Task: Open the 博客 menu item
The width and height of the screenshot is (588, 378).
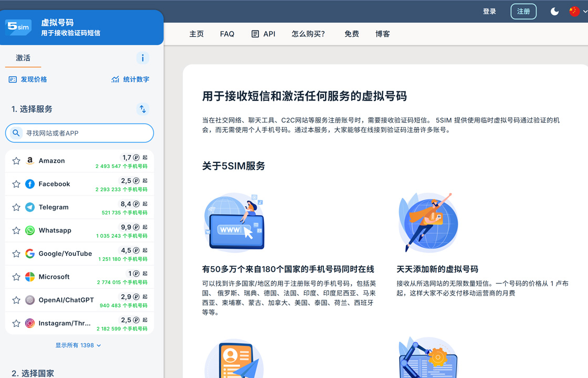Action: click(x=383, y=34)
